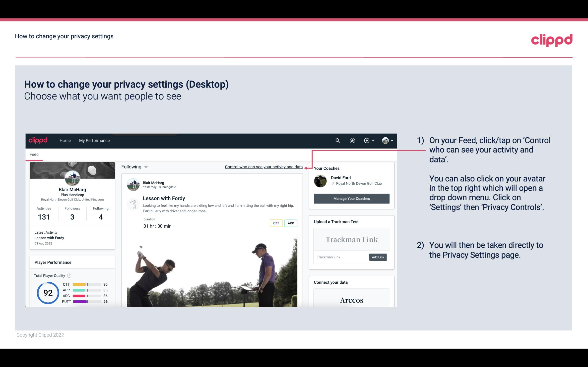The image size is (588, 367).
Task: Click the APP performance tag icon
Action: click(x=291, y=223)
